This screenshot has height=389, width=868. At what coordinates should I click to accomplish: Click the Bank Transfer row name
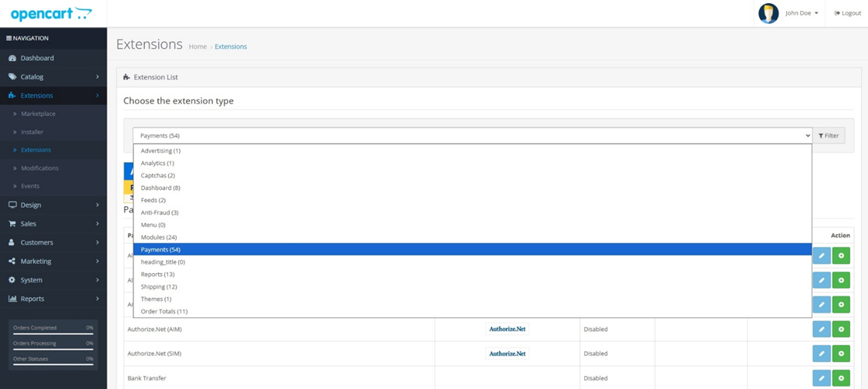(x=147, y=378)
